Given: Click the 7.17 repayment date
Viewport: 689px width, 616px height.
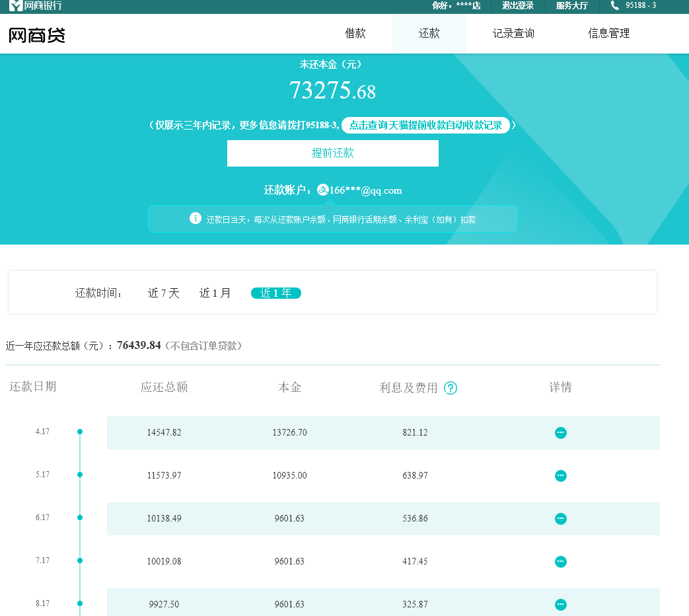Looking at the screenshot, I should pyautogui.click(x=43, y=560).
